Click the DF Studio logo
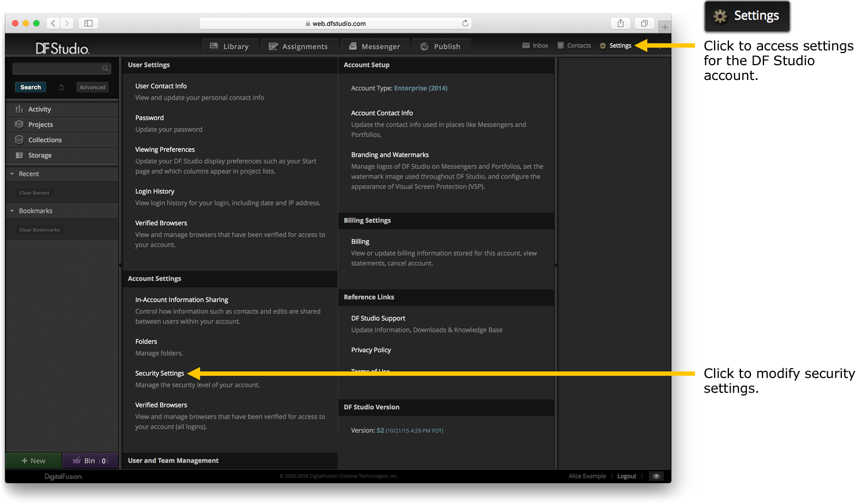 coord(62,48)
